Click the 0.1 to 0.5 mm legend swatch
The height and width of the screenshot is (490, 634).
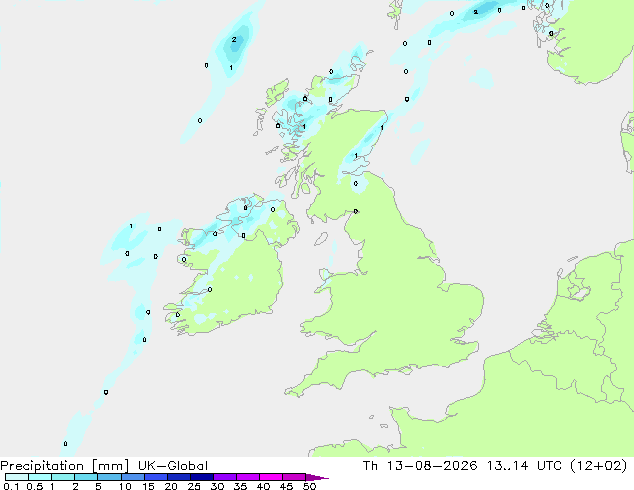tap(17, 477)
